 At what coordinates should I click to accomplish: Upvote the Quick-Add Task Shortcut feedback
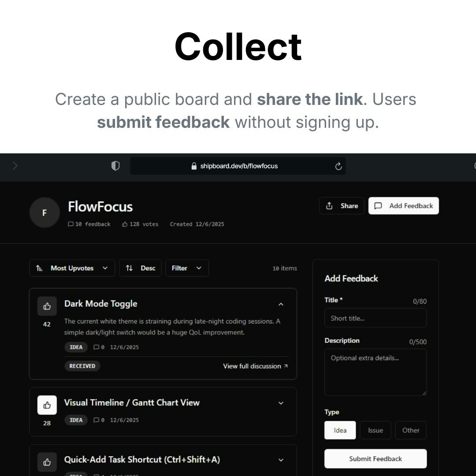tap(47, 461)
